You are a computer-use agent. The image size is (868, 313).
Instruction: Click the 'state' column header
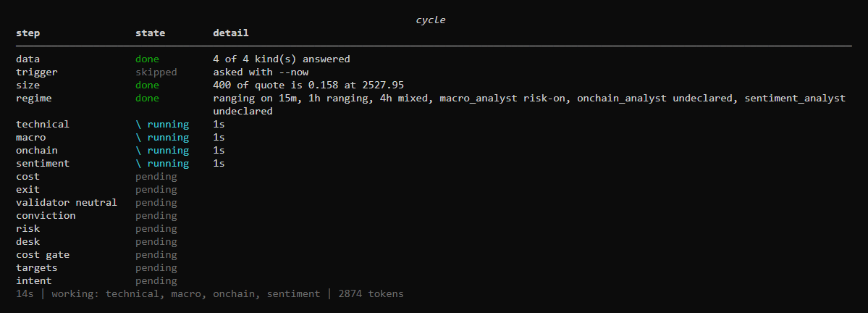[150, 33]
